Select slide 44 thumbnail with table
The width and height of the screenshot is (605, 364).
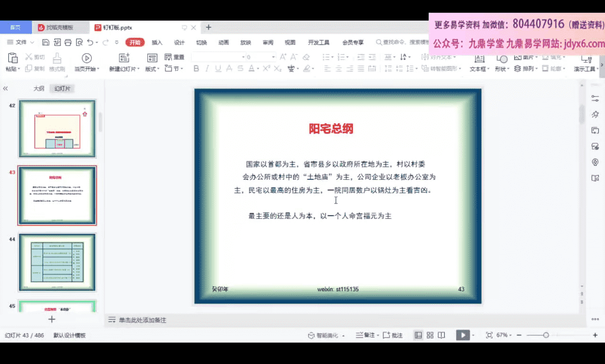point(57,262)
